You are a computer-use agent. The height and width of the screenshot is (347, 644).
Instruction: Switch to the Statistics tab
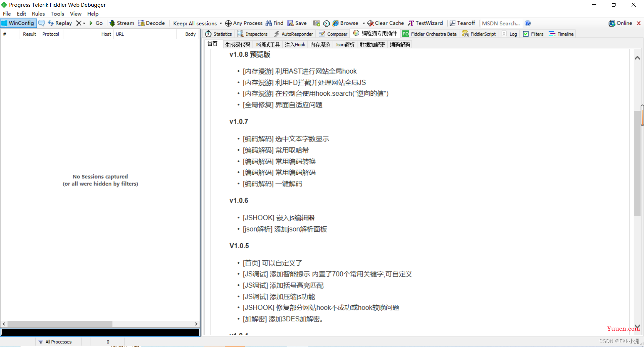coord(218,34)
